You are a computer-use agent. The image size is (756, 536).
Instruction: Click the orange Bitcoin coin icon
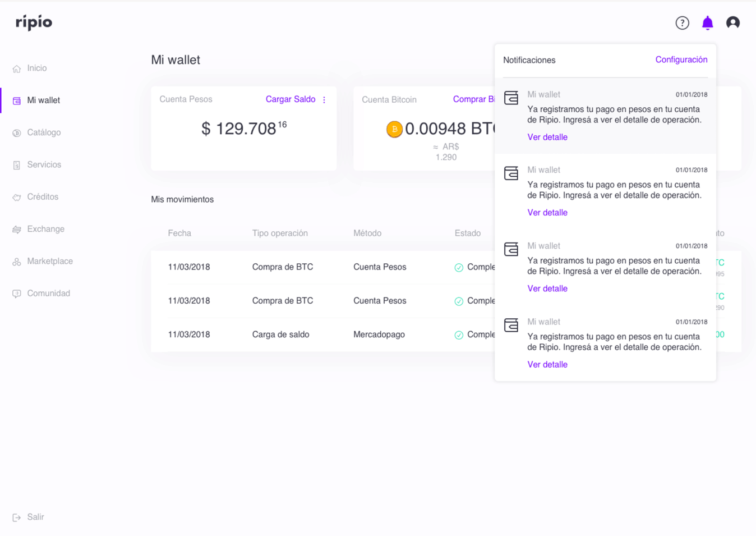(394, 129)
